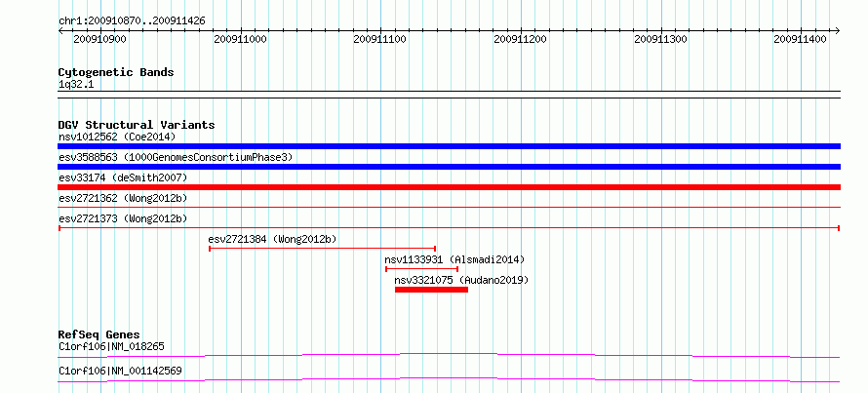Click ruler position 200910900
Screen dimensions: 868x393
(x=99, y=39)
